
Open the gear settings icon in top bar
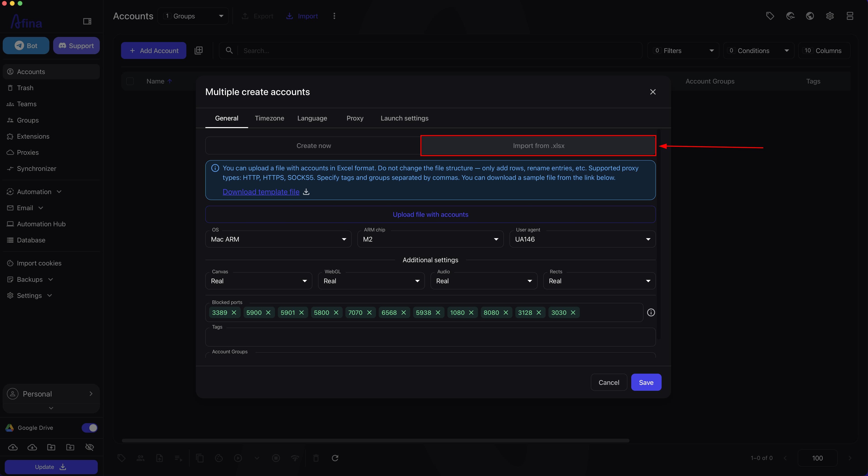(x=830, y=16)
